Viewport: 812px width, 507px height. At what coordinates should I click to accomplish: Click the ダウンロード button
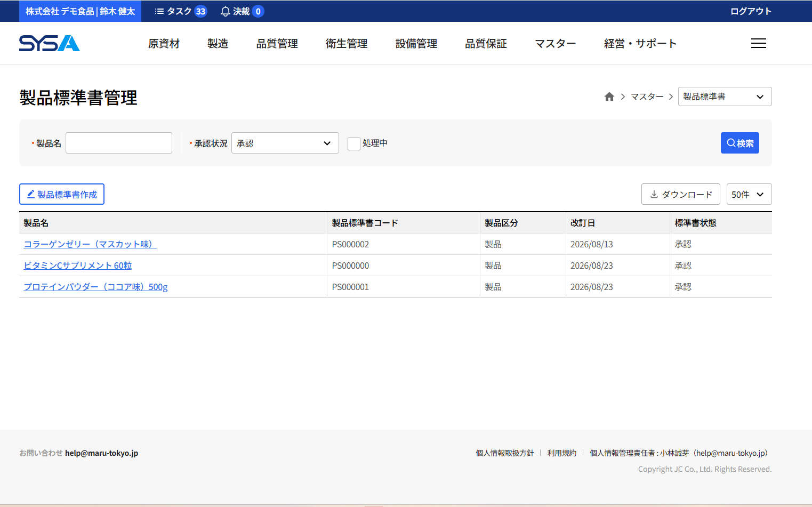[x=680, y=194]
